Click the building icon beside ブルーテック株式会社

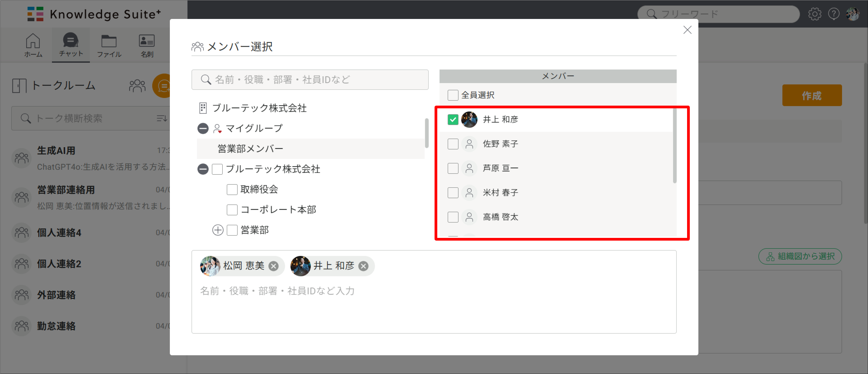(x=203, y=108)
